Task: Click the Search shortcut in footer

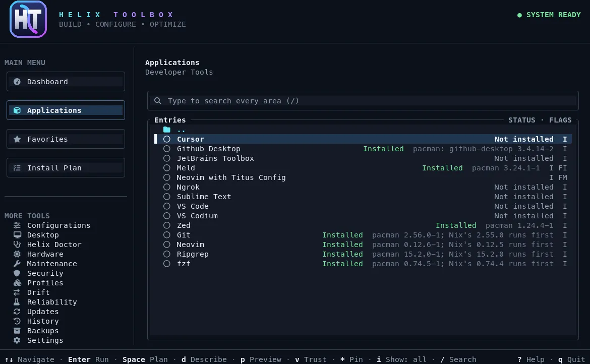Action: click(458, 359)
